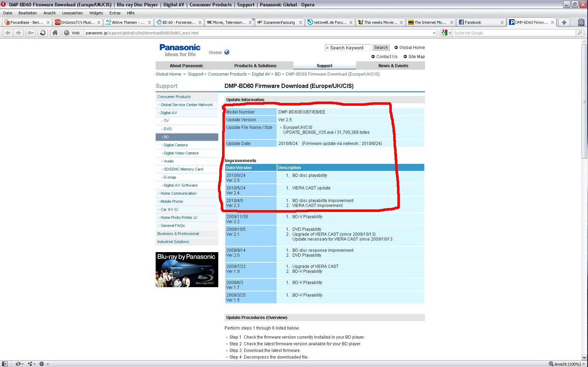Click the search magnifier icon in Google field
The image size is (588, 367).
(580, 33)
